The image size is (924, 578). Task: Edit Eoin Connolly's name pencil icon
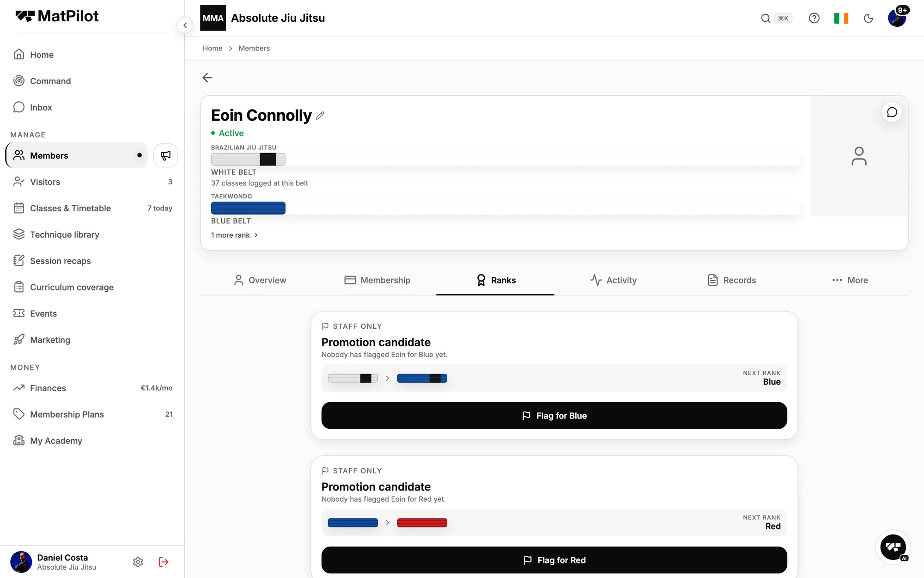pos(320,116)
